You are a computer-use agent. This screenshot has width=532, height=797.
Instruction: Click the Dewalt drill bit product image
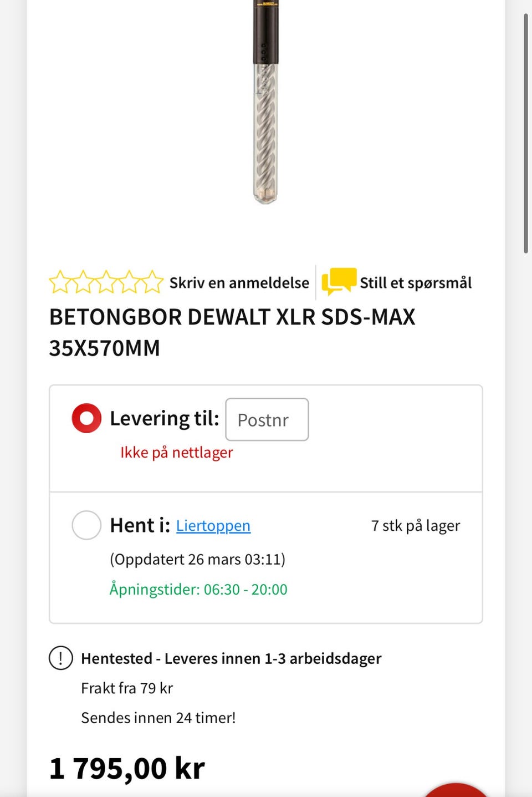point(266,103)
